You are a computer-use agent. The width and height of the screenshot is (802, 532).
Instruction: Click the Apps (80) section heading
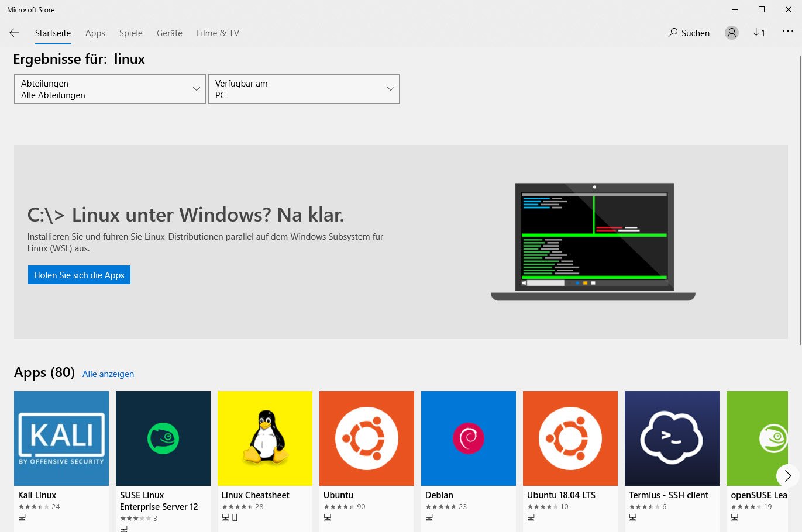44,372
